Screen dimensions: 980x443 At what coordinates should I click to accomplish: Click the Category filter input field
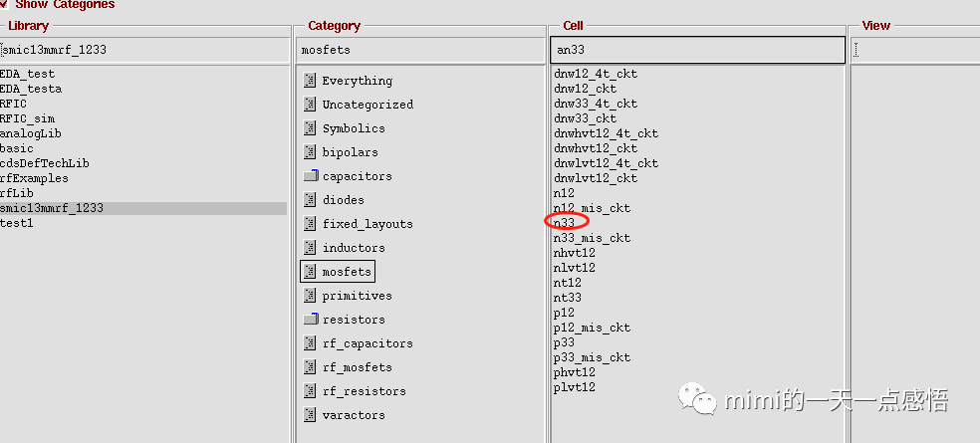point(420,50)
